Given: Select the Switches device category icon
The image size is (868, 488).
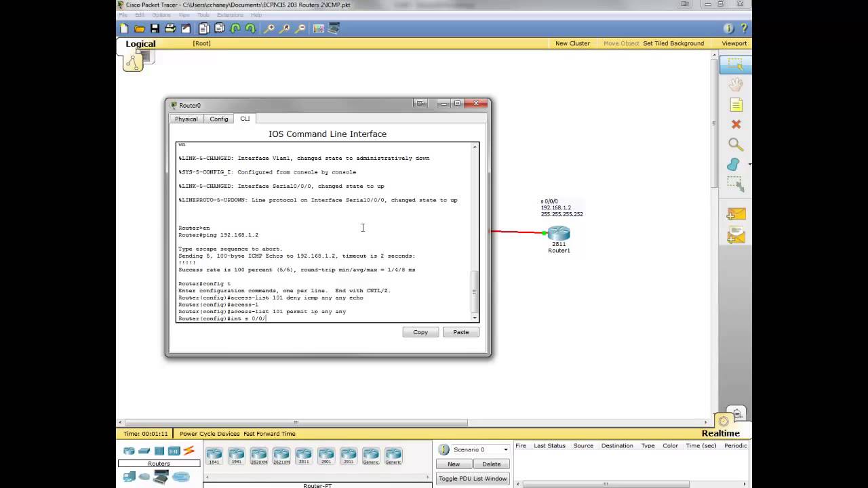Looking at the screenshot, I should coord(144,451).
